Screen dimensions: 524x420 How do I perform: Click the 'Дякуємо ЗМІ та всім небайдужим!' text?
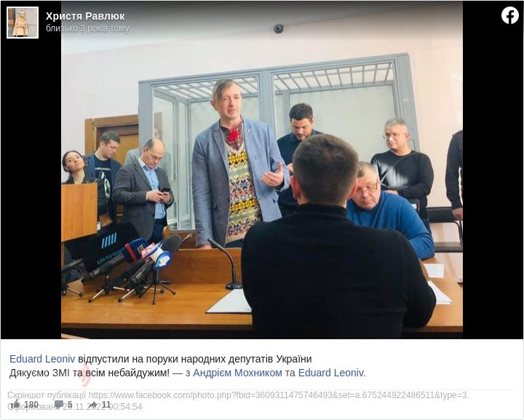(90, 373)
